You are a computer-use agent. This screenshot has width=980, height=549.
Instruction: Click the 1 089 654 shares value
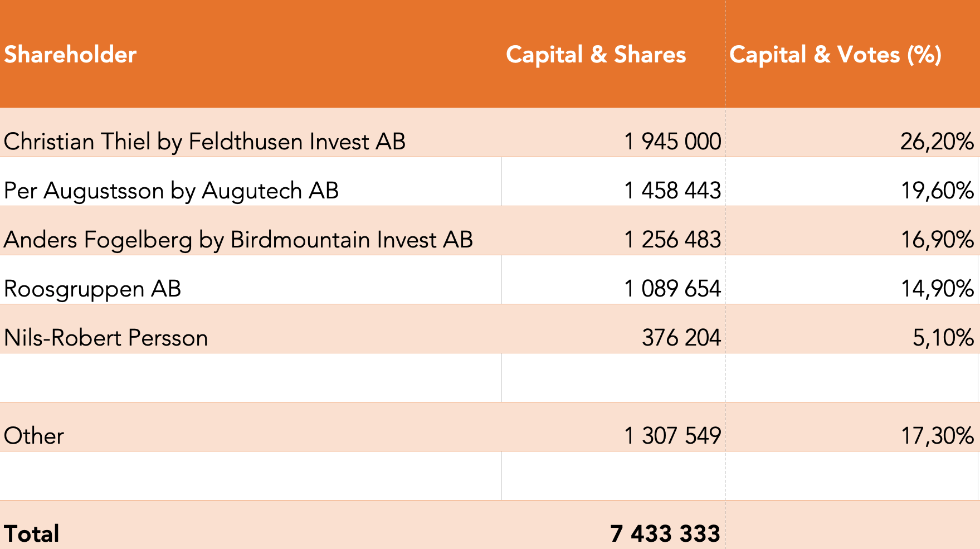pyautogui.click(x=672, y=289)
